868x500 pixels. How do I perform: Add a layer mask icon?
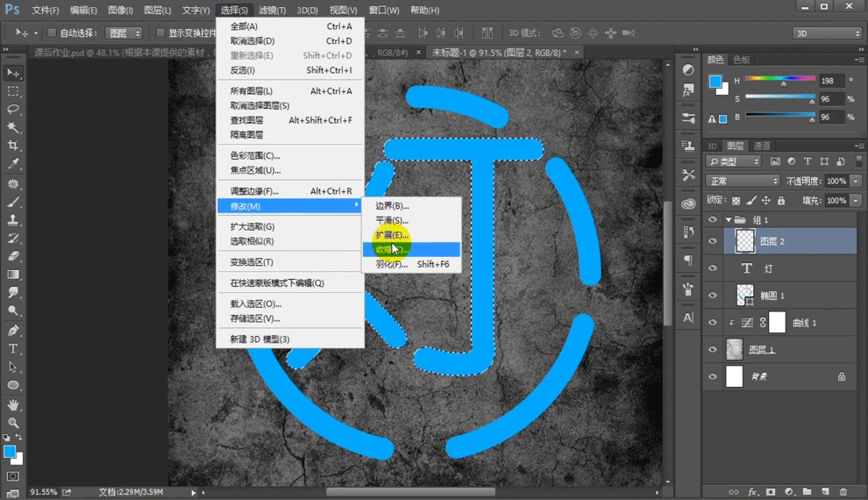point(771,492)
